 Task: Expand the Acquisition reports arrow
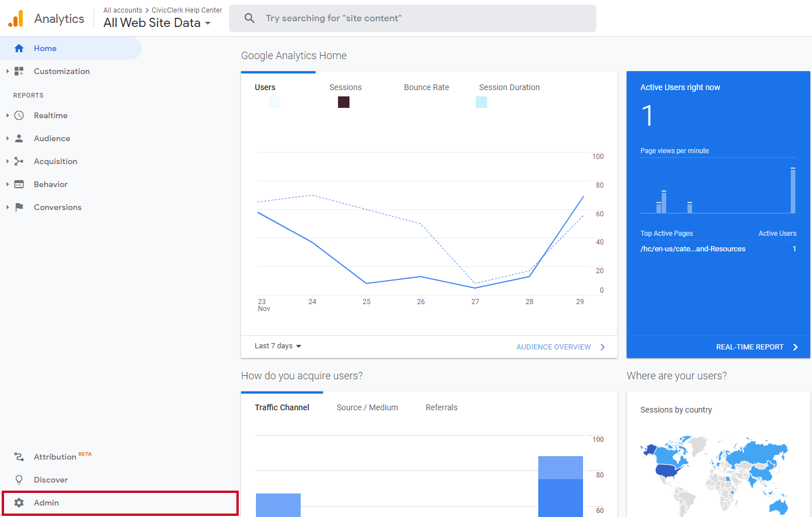click(7, 161)
